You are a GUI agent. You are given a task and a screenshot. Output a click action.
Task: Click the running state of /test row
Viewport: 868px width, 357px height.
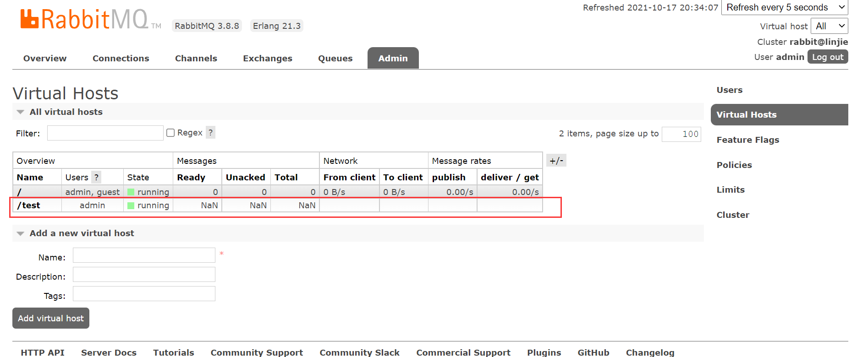(x=148, y=206)
